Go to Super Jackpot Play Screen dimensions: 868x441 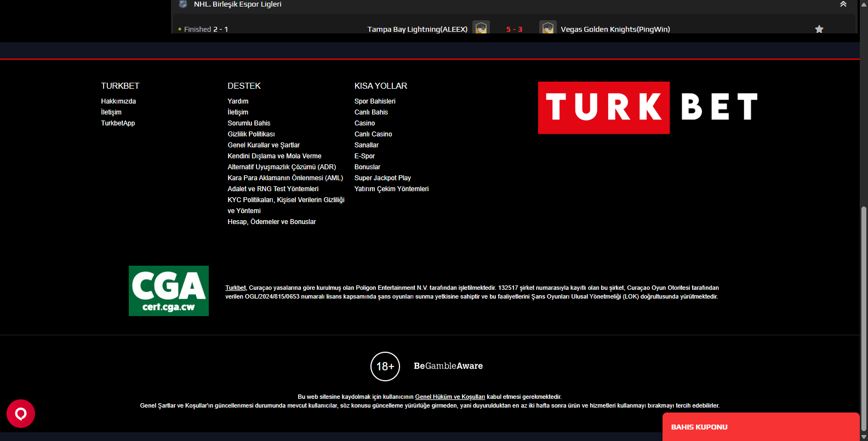[382, 178]
